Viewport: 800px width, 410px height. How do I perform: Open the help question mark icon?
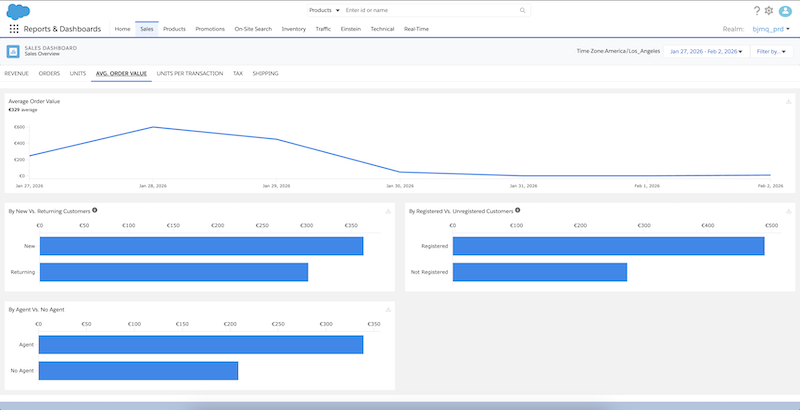pyautogui.click(x=757, y=10)
